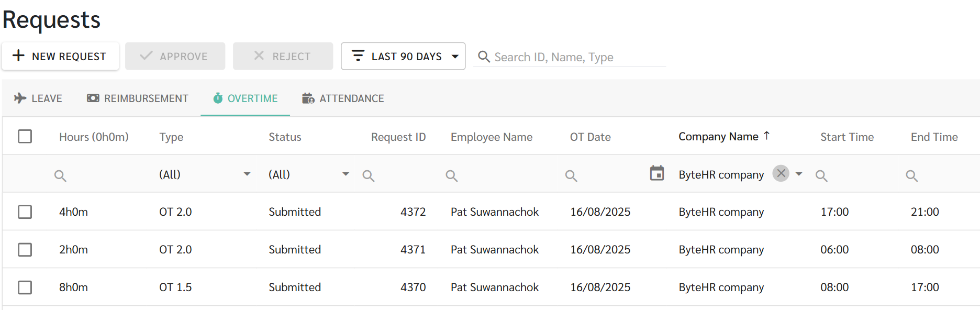
Task: Click the Request ID filter search icon
Action: coord(369,176)
